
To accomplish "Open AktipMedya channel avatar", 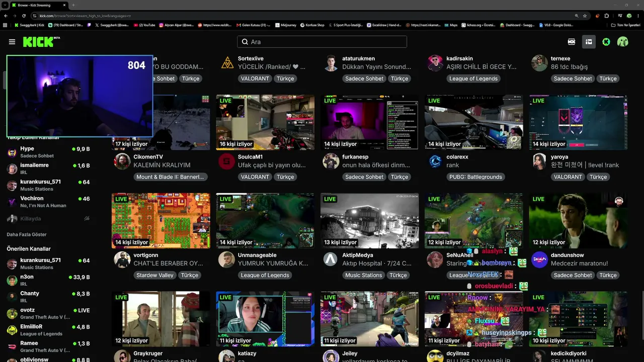I will 331,260.
